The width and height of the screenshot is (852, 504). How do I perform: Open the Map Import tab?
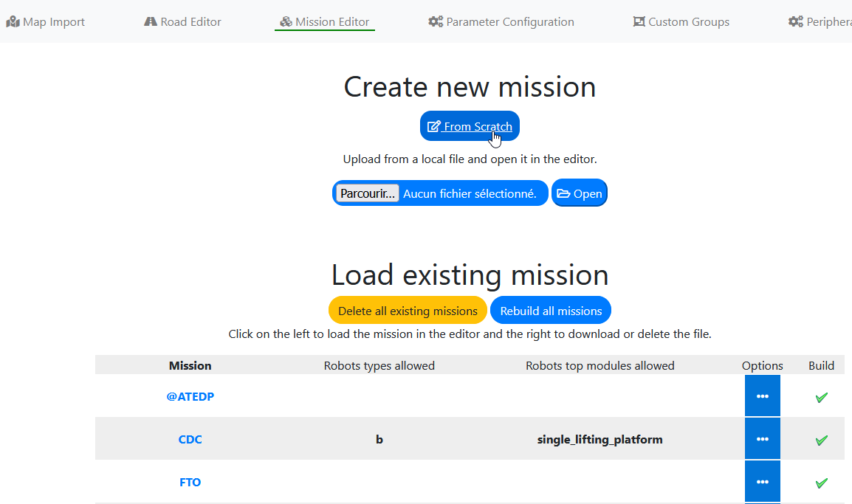tap(46, 22)
